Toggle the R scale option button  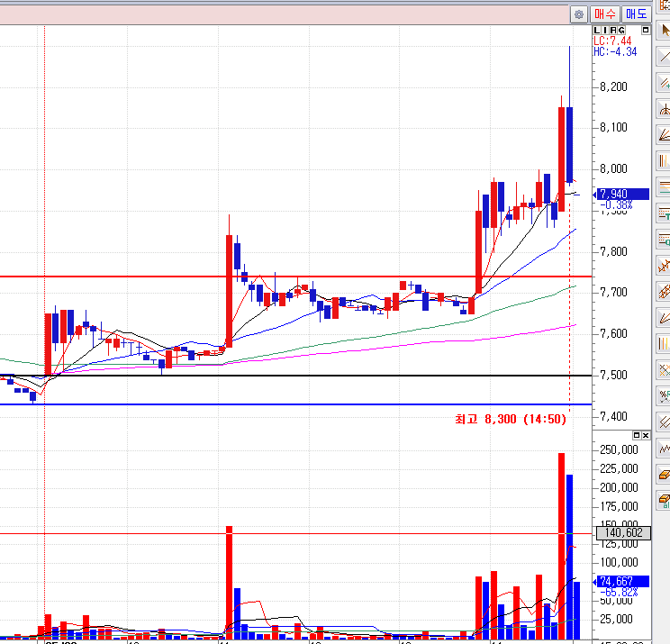pos(613,31)
